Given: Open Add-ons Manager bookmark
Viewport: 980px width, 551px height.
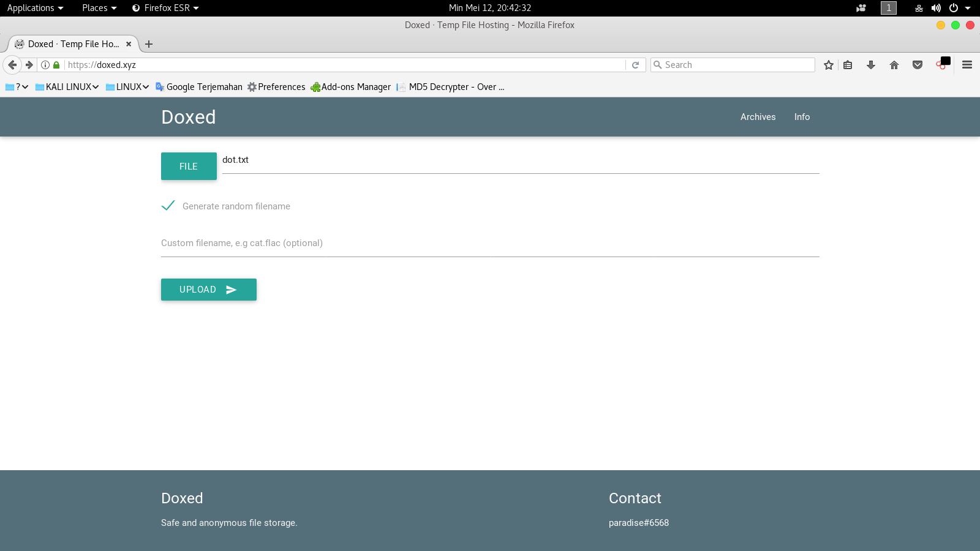Looking at the screenshot, I should 350,87.
